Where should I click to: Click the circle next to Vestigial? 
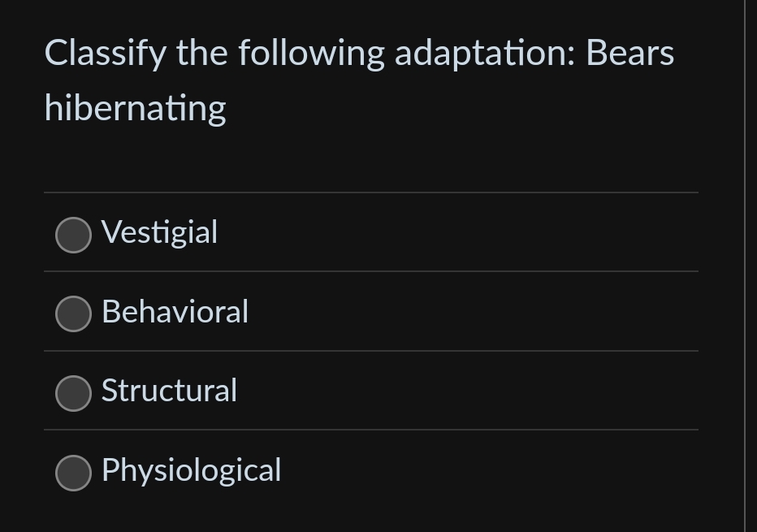[x=73, y=235]
